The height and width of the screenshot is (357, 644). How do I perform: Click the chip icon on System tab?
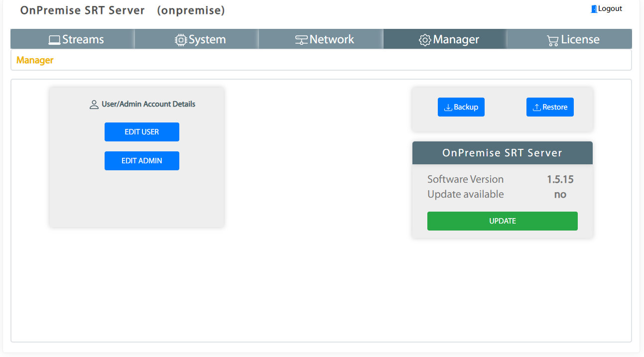(180, 40)
